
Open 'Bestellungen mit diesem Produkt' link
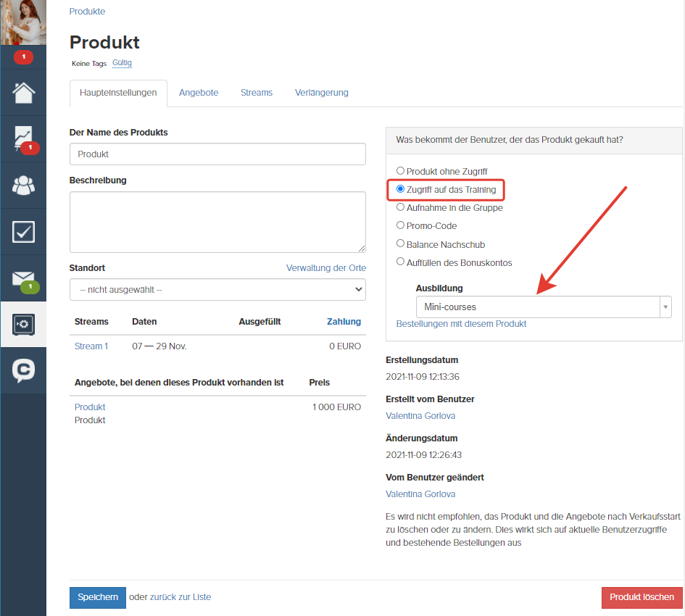pyautogui.click(x=461, y=324)
